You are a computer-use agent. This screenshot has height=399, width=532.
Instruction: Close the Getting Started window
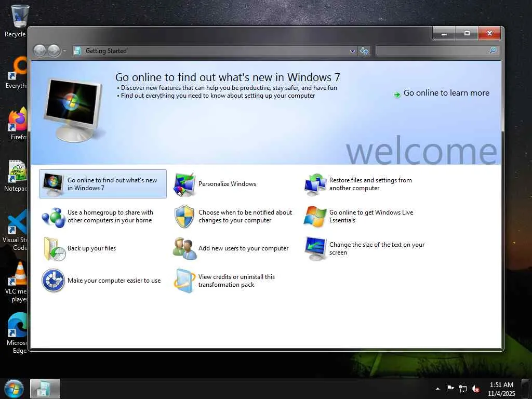[x=489, y=34]
